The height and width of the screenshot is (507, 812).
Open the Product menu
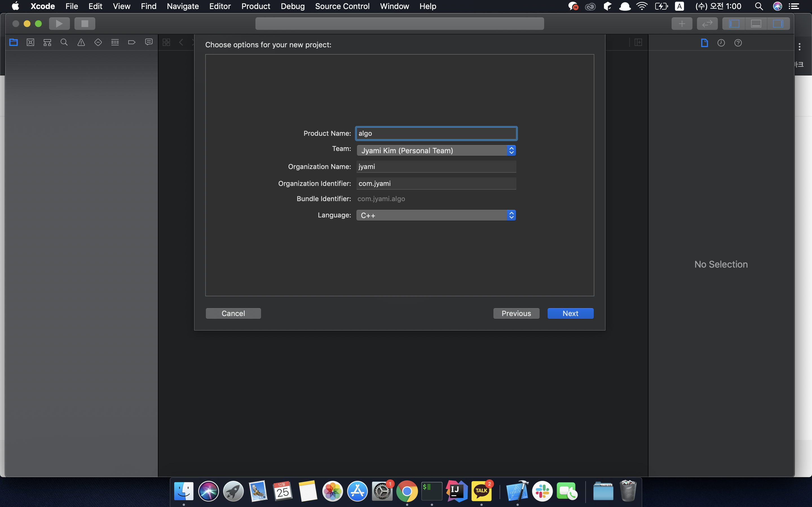tap(255, 6)
